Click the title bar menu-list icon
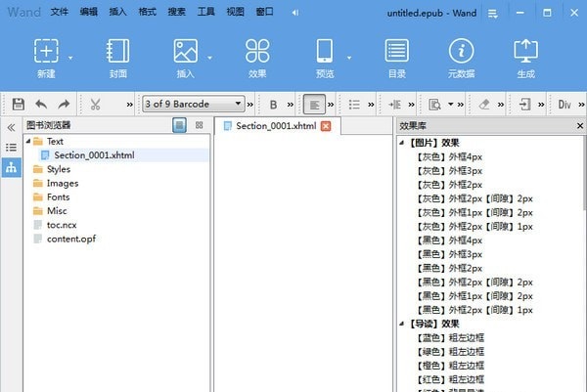The width and height of the screenshot is (587, 392). point(493,14)
